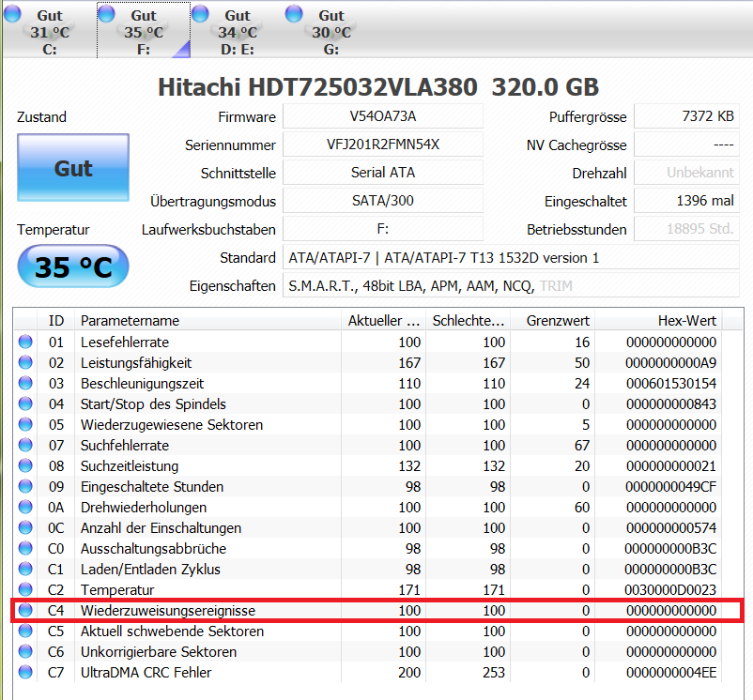The width and height of the screenshot is (753, 700).
Task: Click status orb of Anzahl der Einschaltungen
Action: coord(25,527)
